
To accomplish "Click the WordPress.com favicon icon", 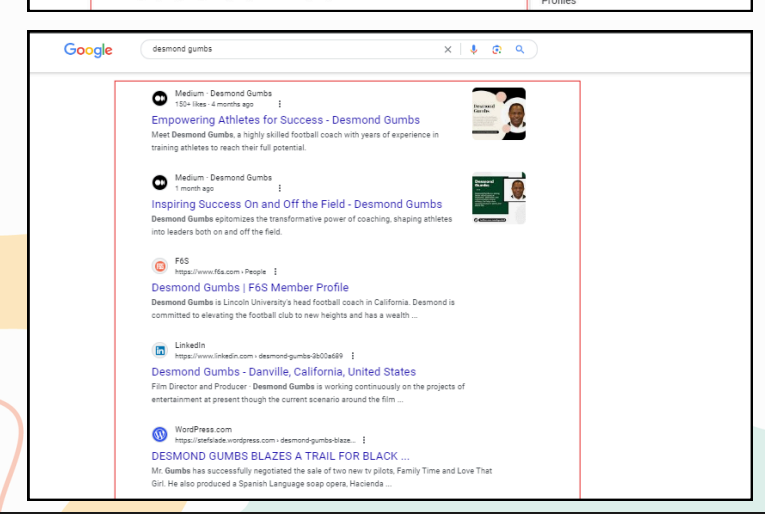I will (159, 434).
